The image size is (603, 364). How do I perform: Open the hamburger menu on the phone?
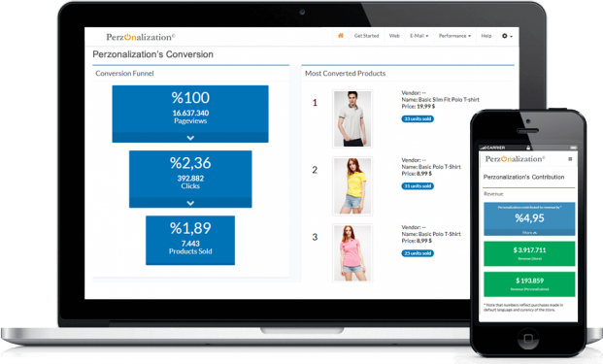click(570, 159)
